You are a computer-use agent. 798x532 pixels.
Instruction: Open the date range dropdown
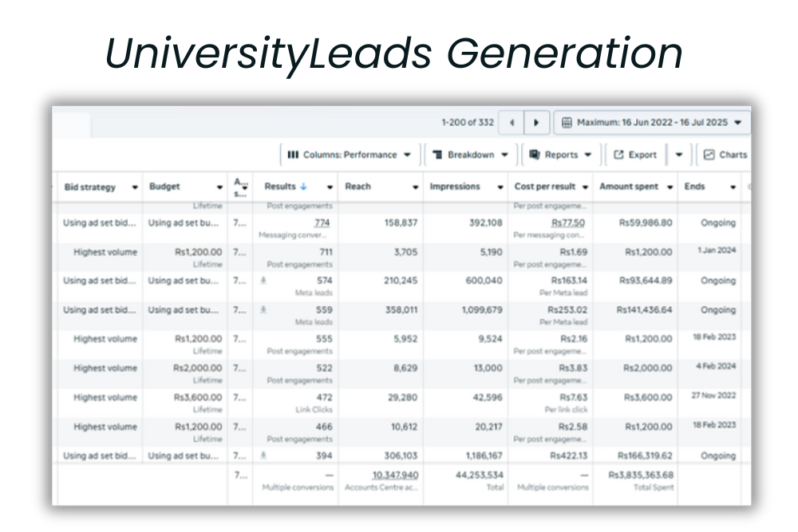(737, 123)
